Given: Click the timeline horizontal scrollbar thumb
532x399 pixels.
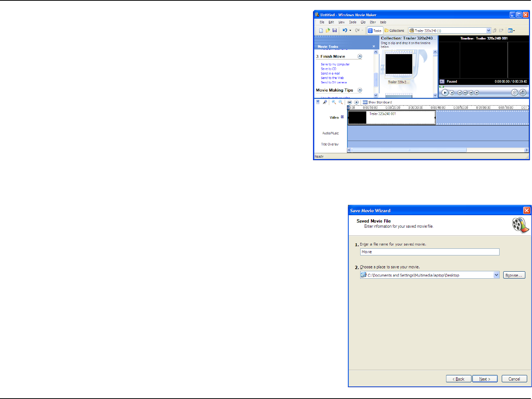Looking at the screenshot, I should coord(409,150).
